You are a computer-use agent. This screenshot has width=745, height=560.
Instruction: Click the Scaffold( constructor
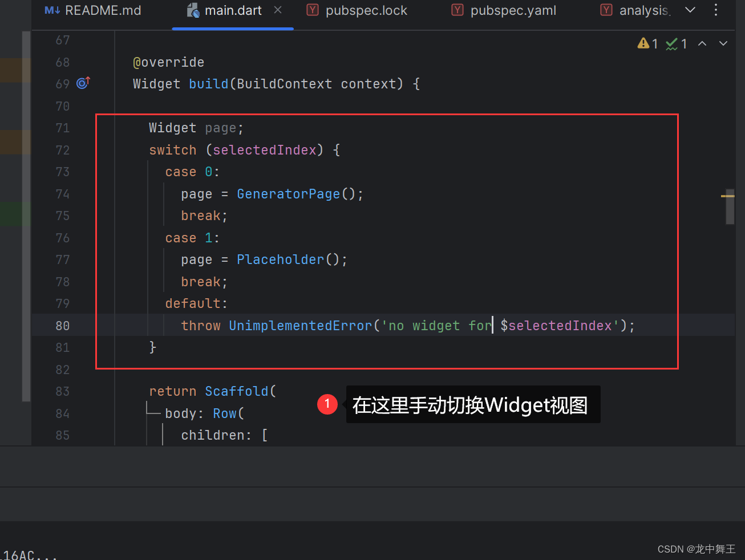tap(241, 391)
